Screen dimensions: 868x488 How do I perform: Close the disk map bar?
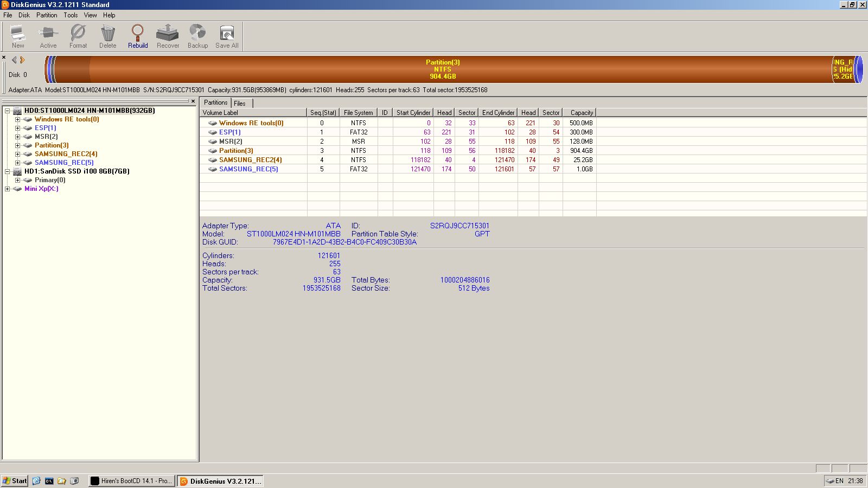click(4, 57)
